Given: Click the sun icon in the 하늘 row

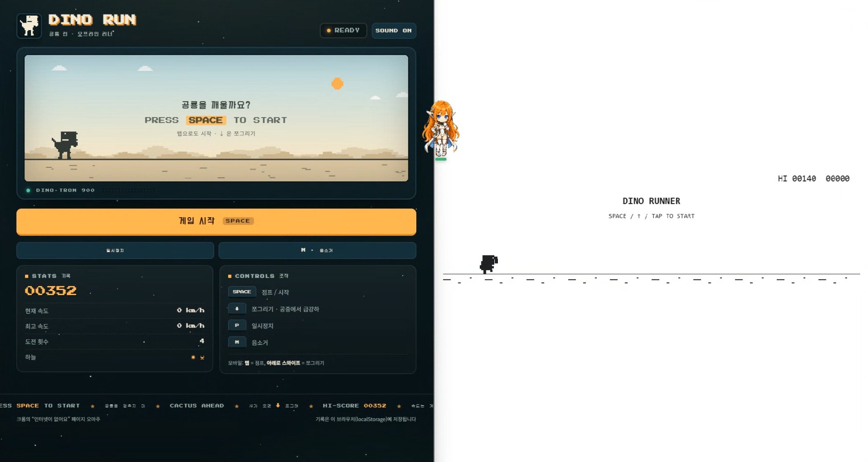Looking at the screenshot, I should [x=193, y=357].
